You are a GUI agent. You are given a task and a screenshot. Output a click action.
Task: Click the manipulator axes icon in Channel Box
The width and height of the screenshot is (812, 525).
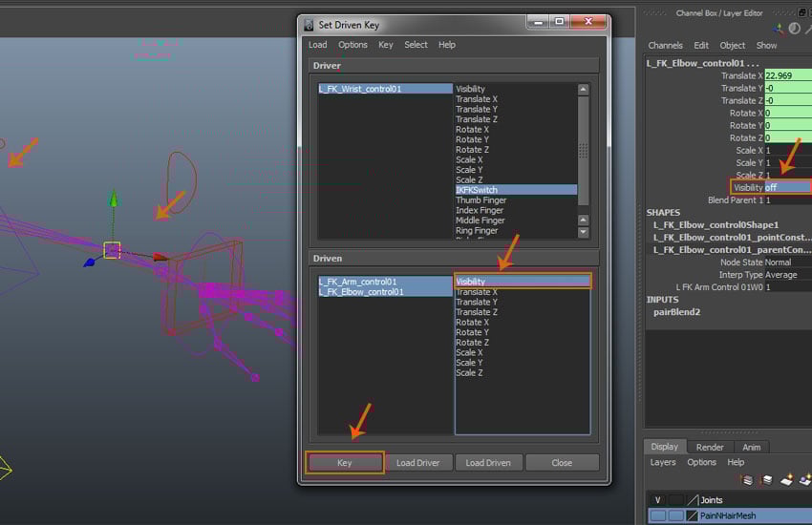780,29
